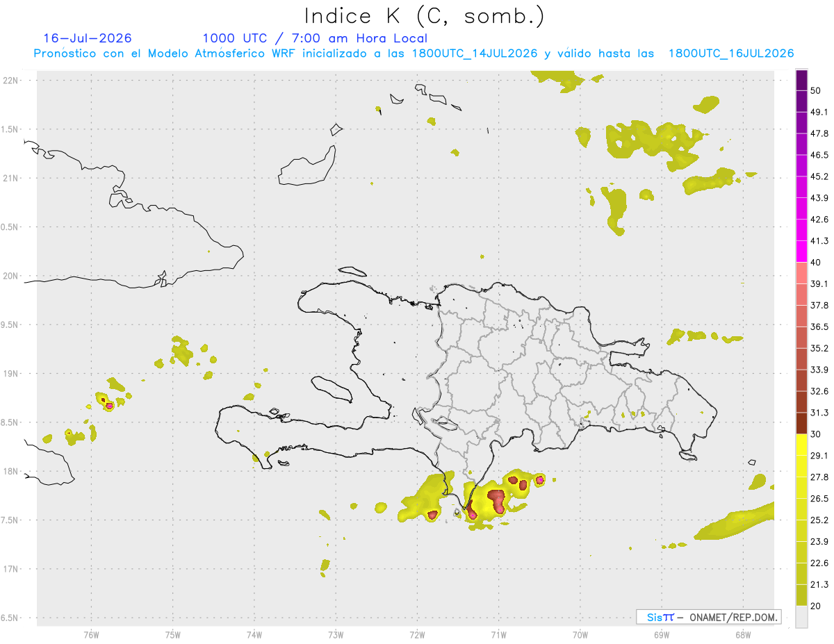Click the "SisTT - ONAMET/REP.DOM." credit box
The width and height of the screenshot is (834, 644).
(709, 617)
